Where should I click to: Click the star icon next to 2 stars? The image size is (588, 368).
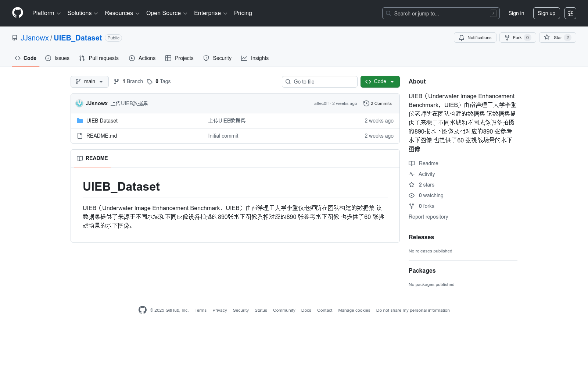coord(412,185)
